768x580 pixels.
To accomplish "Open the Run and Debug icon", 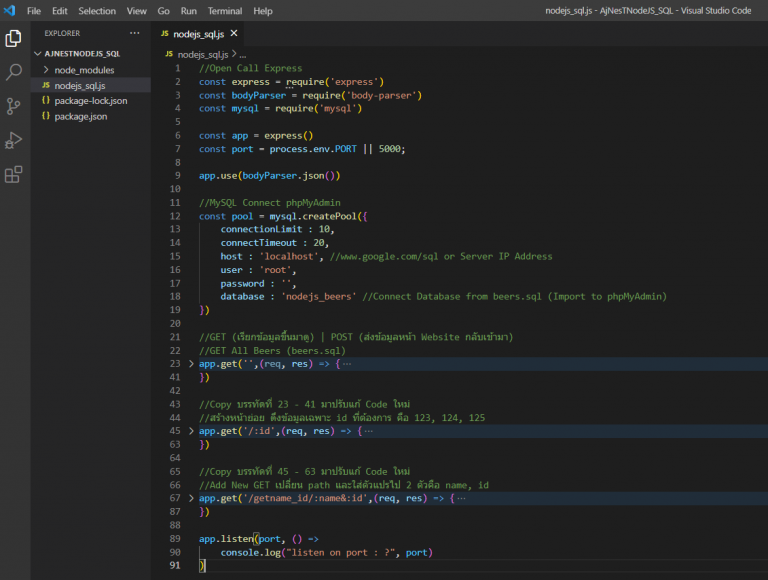I will (x=14, y=140).
